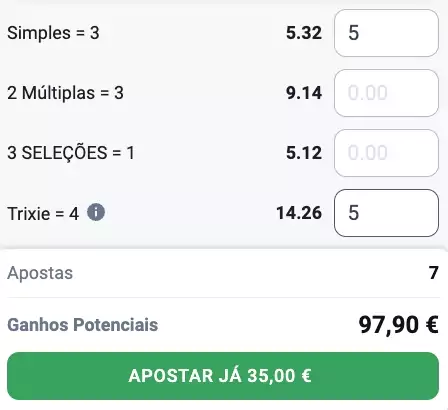Select the 9.14 odds value
The width and height of the screenshot is (448, 410).
304,93
